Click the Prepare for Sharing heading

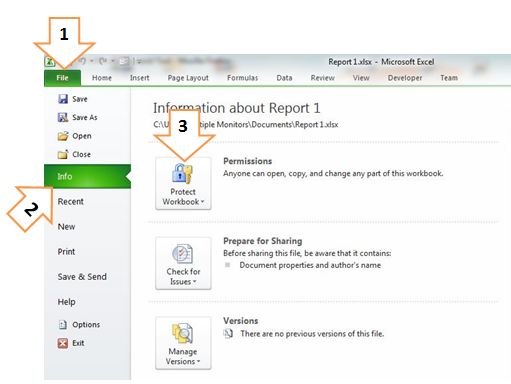(x=263, y=241)
